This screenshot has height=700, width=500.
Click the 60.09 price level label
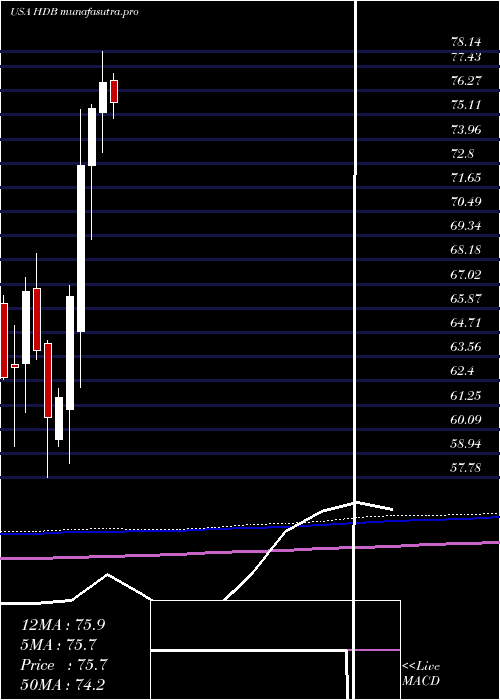[x=466, y=420]
